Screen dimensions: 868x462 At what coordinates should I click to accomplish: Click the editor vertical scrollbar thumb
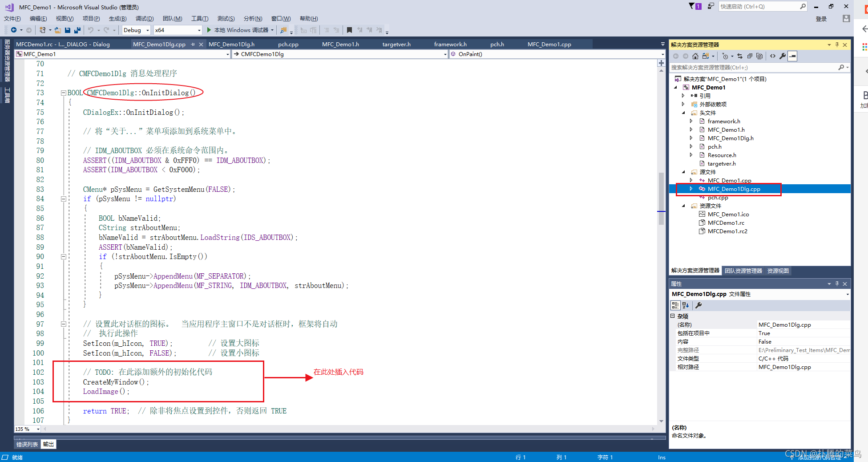[x=661, y=199]
